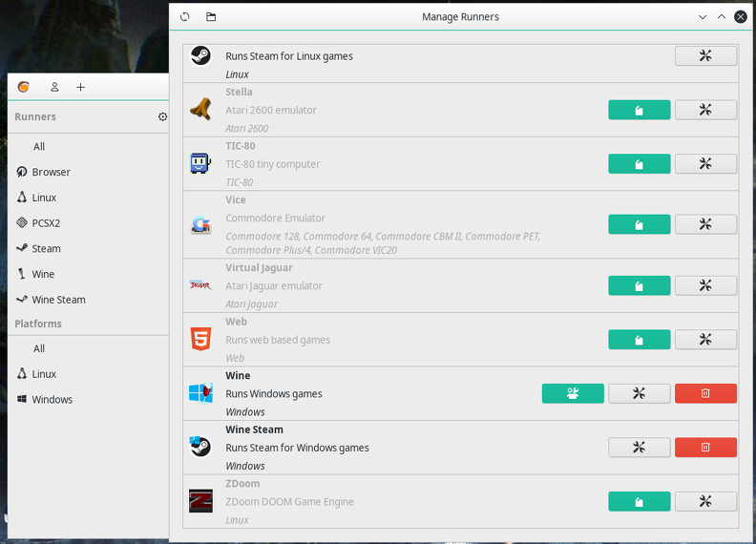Viewport: 756px width, 544px height.
Task: Click the TIC-80 computer icon
Action: 200,163
